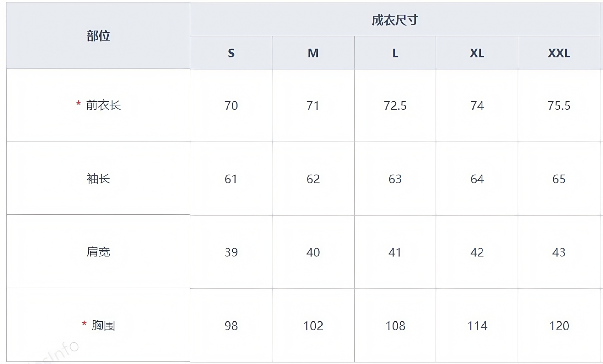Image resolution: width=603 pixels, height=364 pixels.
Task: Click the M size column header
Action: point(313,53)
